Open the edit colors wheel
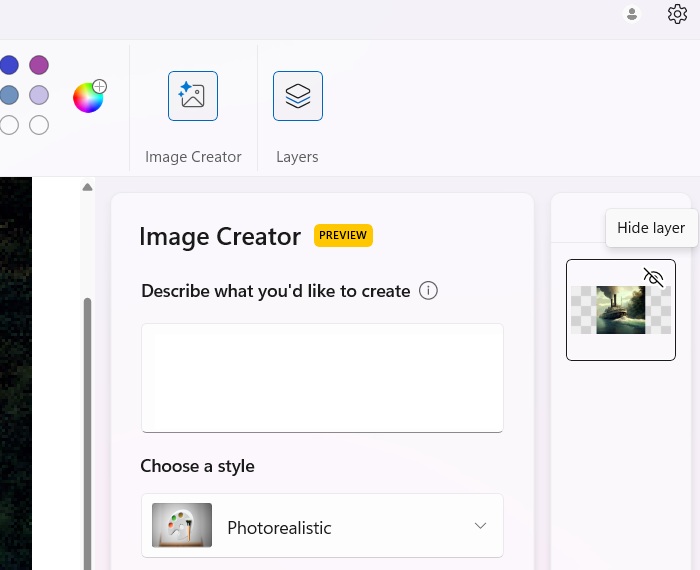This screenshot has height=570, width=700. coord(88,98)
